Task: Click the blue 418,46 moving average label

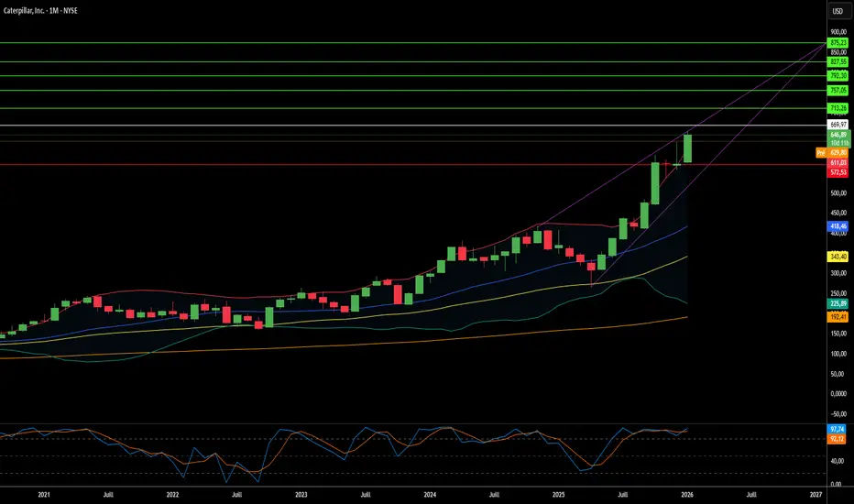Action: (838, 225)
